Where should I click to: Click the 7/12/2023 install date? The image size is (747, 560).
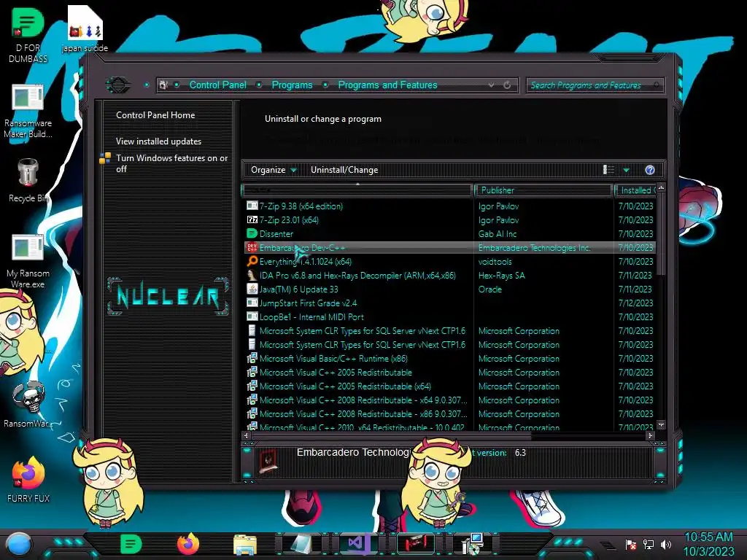635,303
